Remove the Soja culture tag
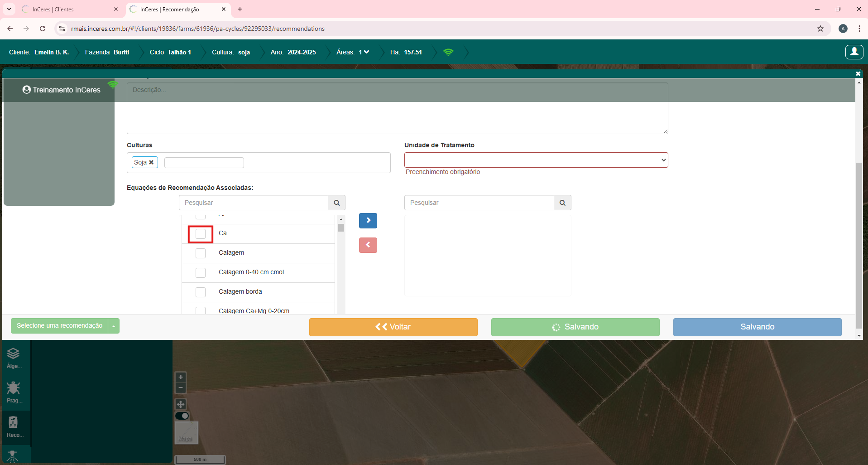This screenshot has width=868, height=465. [151, 162]
